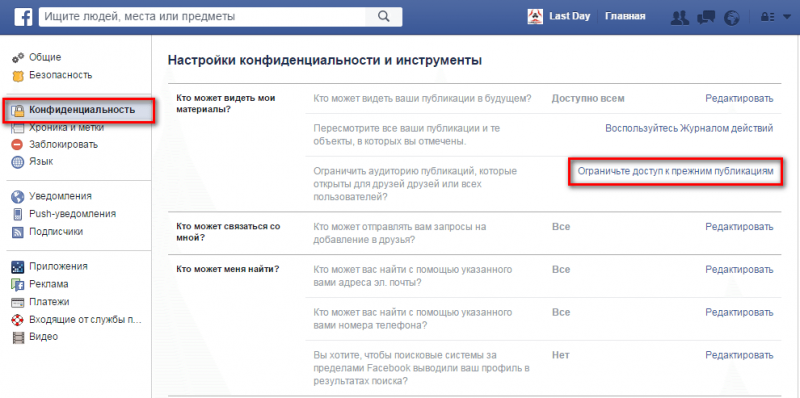Open Реклама section
The width and height of the screenshot is (800, 398).
[48, 284]
